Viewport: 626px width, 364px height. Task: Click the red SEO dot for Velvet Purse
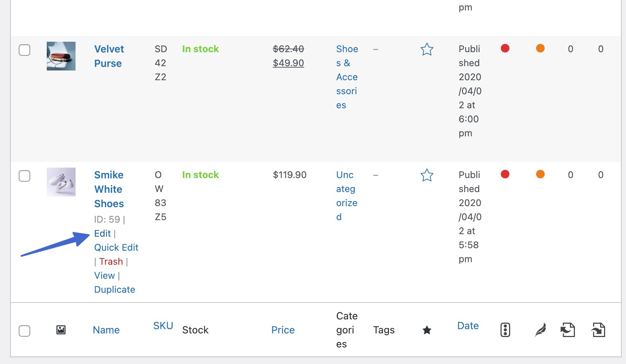click(505, 48)
